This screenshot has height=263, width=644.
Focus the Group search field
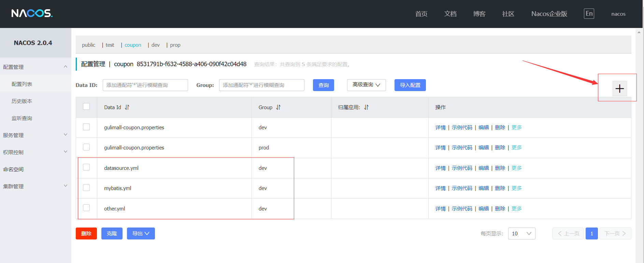coord(261,85)
